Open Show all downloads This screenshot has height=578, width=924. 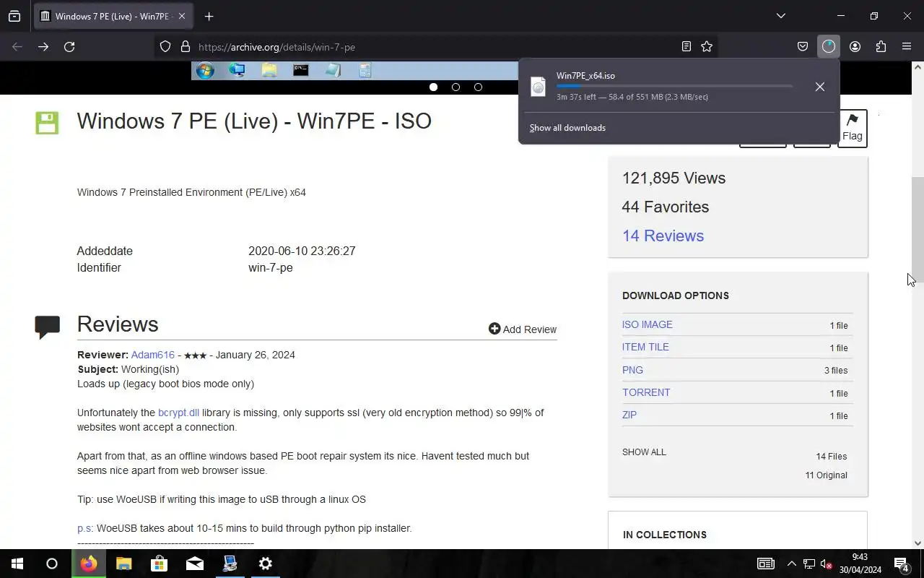[x=567, y=128]
